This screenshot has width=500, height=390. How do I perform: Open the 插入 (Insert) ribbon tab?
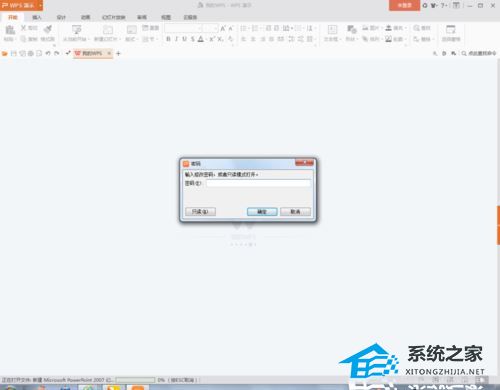tap(37, 17)
